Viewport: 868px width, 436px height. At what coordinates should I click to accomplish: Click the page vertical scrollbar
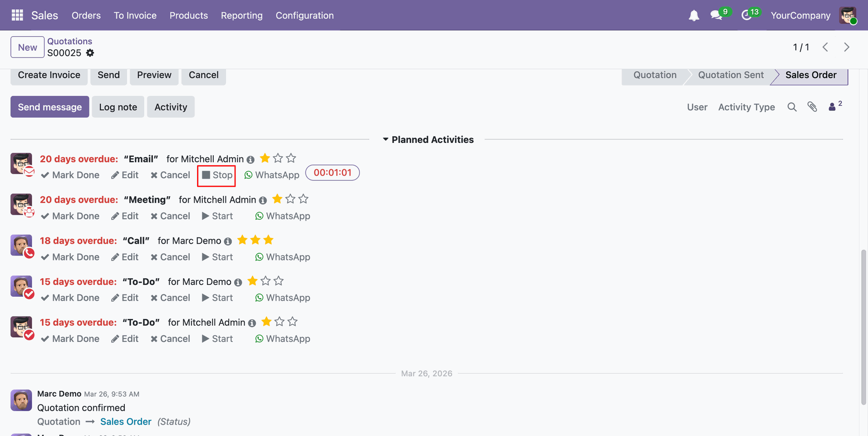(863, 326)
